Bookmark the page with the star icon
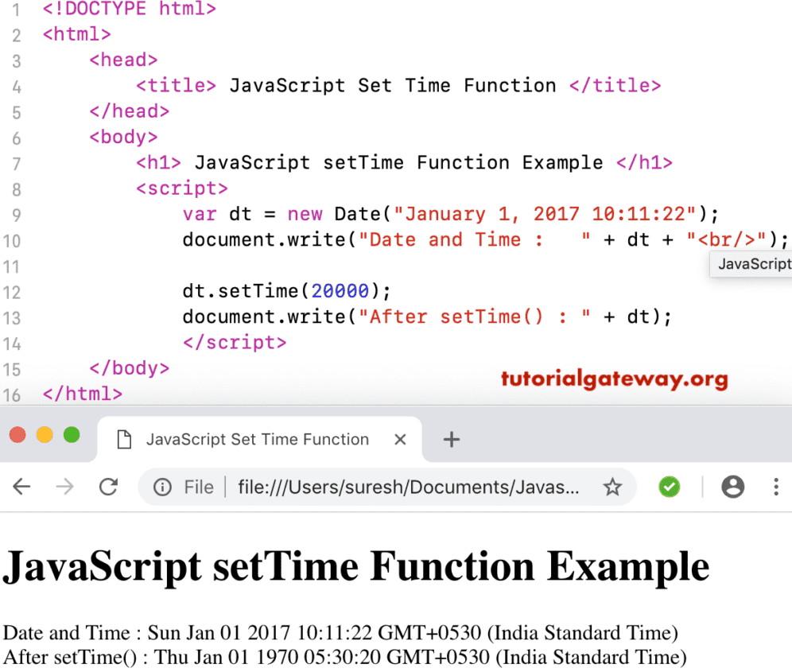Screen dimensions: 792x672 click(x=613, y=487)
